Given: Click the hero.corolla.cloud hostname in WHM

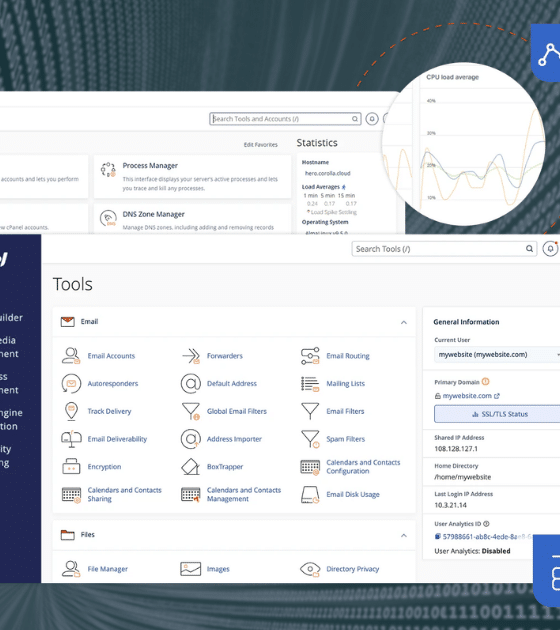Looking at the screenshot, I should (x=327, y=173).
